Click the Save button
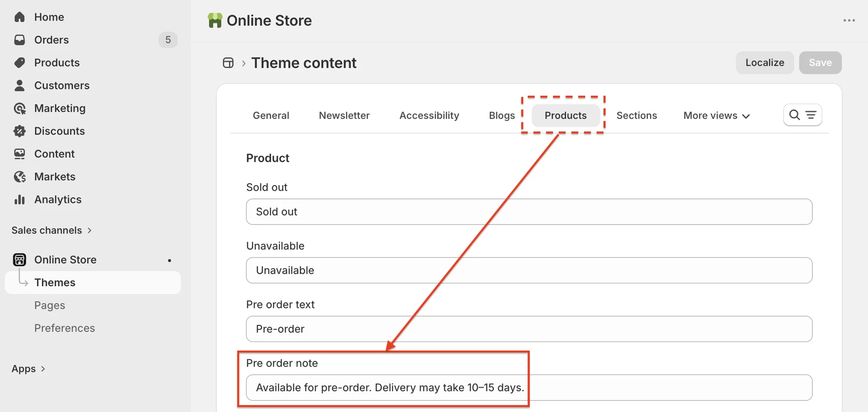868x412 pixels. pyautogui.click(x=820, y=63)
